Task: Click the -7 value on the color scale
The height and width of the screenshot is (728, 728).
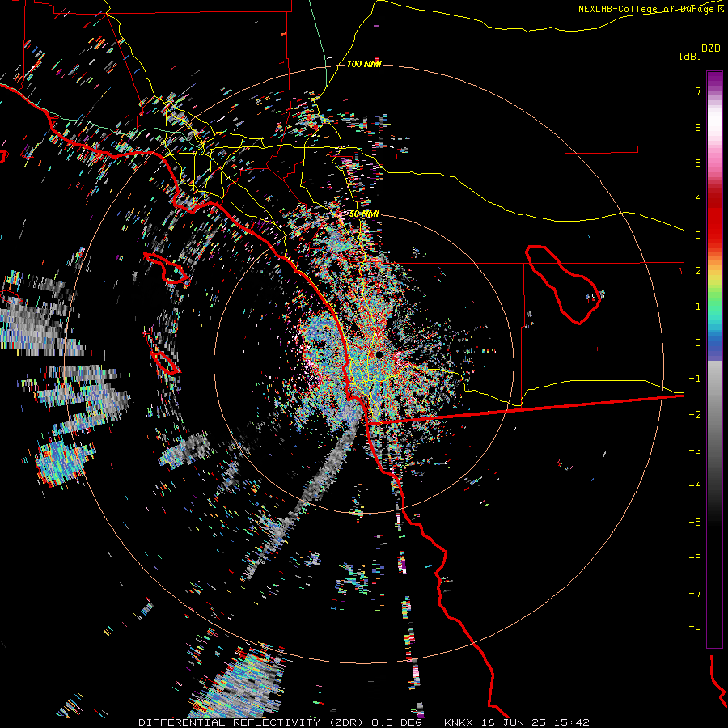Action: (x=695, y=594)
